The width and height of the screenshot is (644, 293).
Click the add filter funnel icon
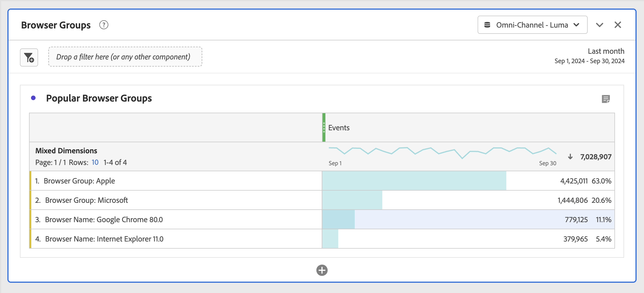click(x=29, y=57)
